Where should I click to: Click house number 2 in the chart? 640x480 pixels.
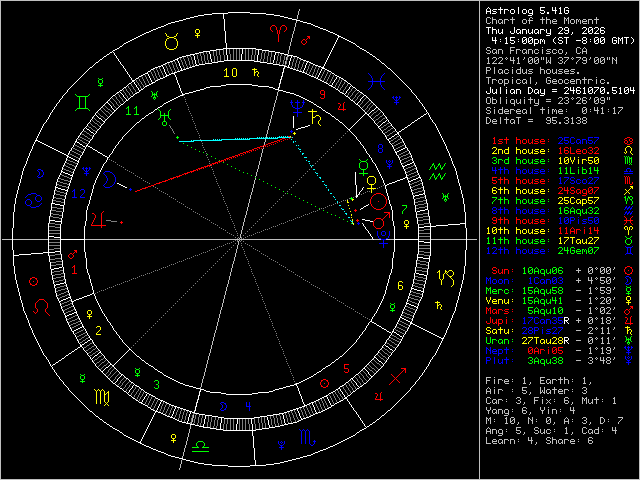[98, 330]
